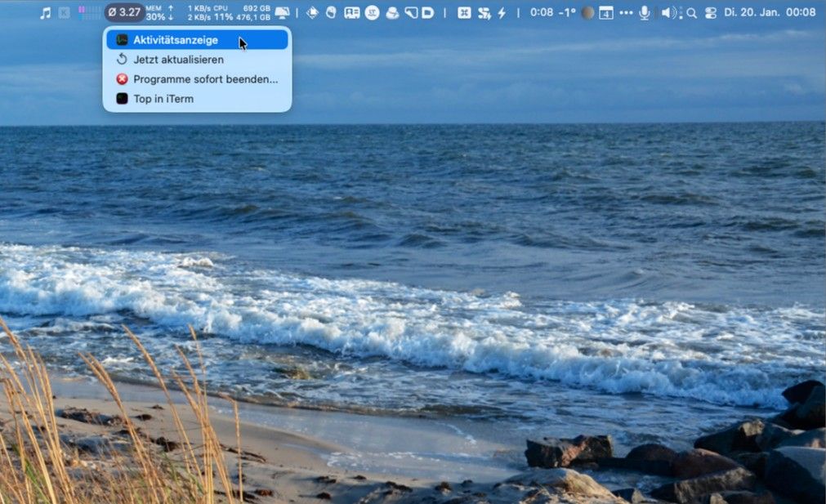Screen dimensions: 826x504
Task: Select Programme sofort beenden... entry
Action: coord(205,79)
